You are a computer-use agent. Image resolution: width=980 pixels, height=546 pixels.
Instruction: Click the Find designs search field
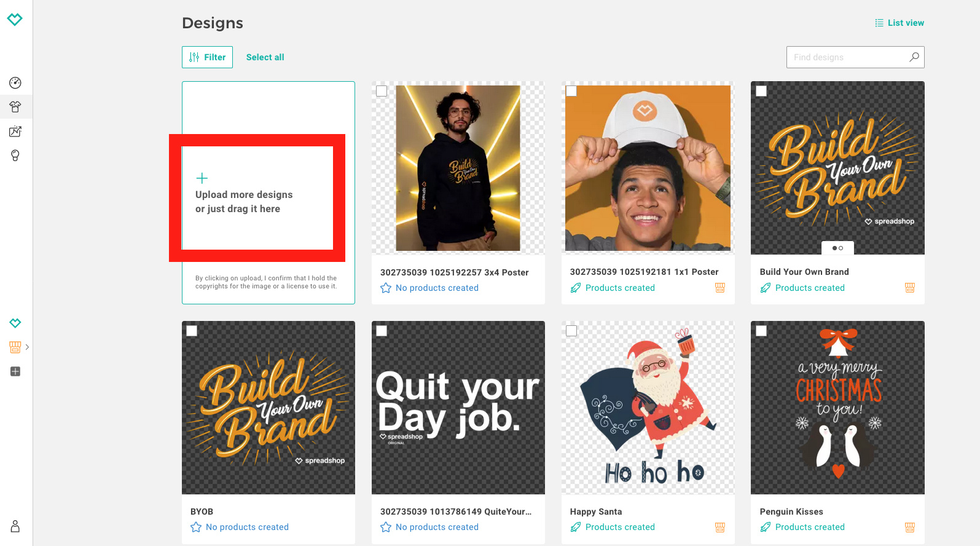click(x=848, y=57)
